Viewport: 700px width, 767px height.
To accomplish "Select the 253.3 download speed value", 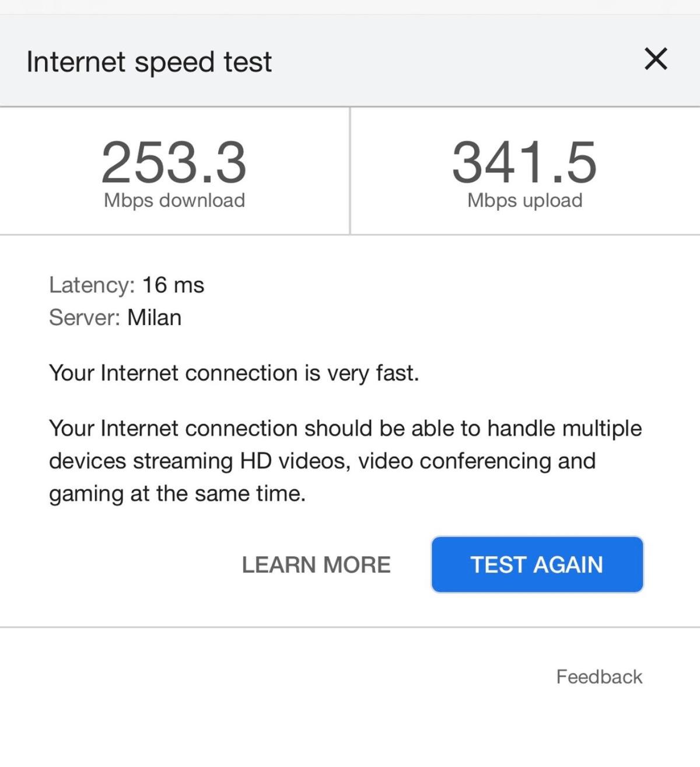I will click(174, 162).
